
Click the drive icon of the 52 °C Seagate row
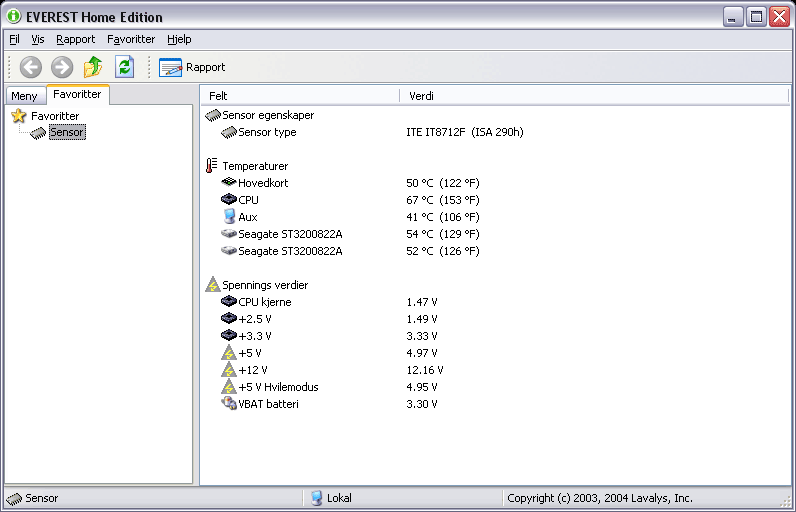tap(229, 251)
